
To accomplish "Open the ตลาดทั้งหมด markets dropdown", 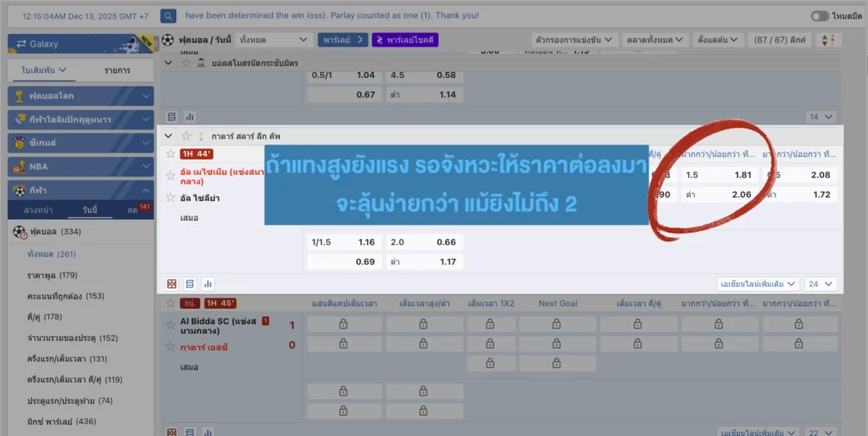I will coord(655,40).
